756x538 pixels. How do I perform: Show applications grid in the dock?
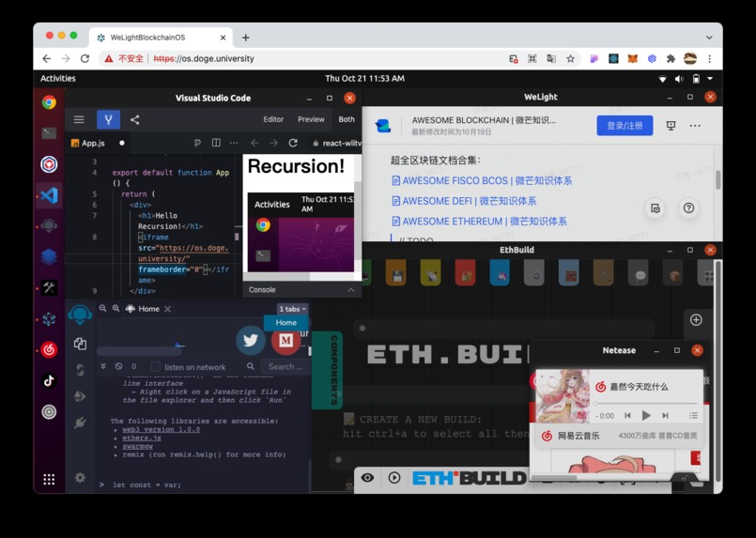tap(49, 479)
